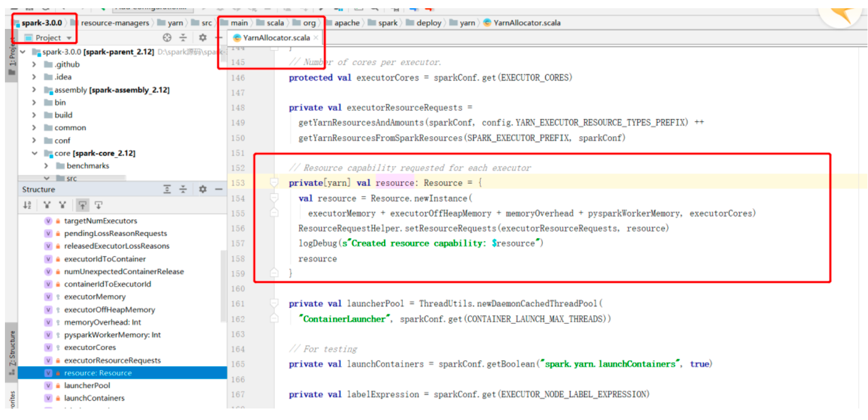Image resolution: width=868 pixels, height=420 pixels.
Task: Click the locate/scroll-from-source icon in Project panel
Action: point(167,37)
